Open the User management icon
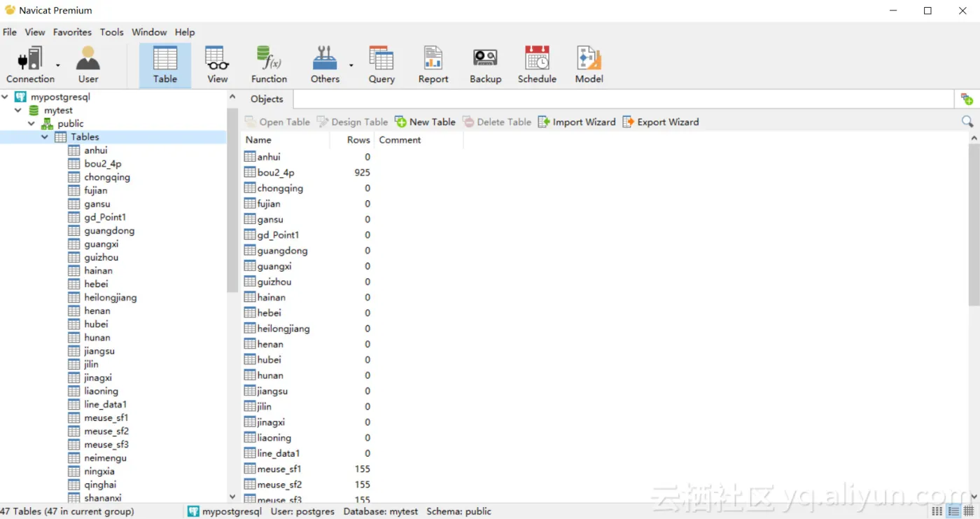 point(88,65)
